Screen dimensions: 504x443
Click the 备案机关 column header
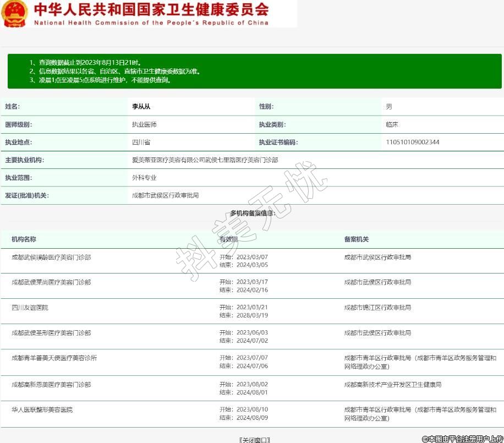pyautogui.click(x=356, y=239)
